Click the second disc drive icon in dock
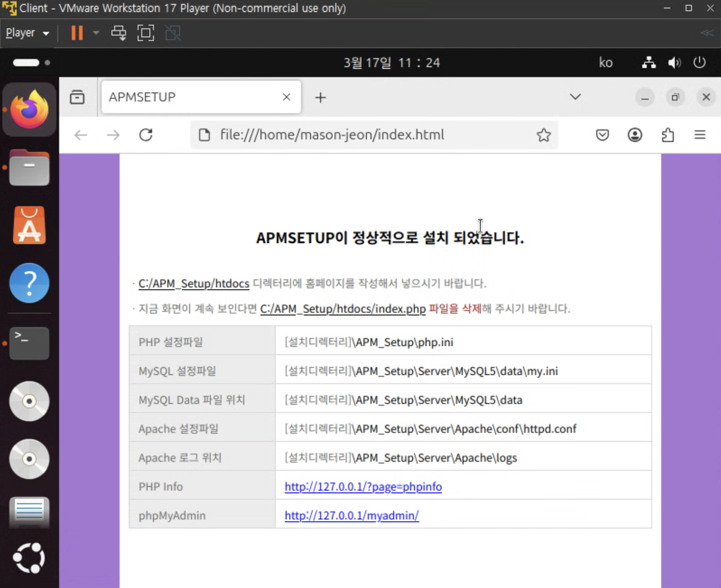721x588 pixels. 29,459
